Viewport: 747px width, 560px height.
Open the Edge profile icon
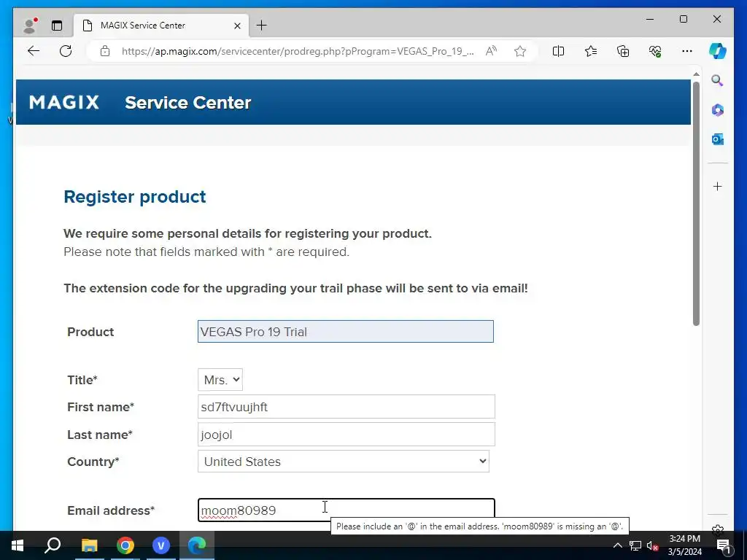point(30,26)
